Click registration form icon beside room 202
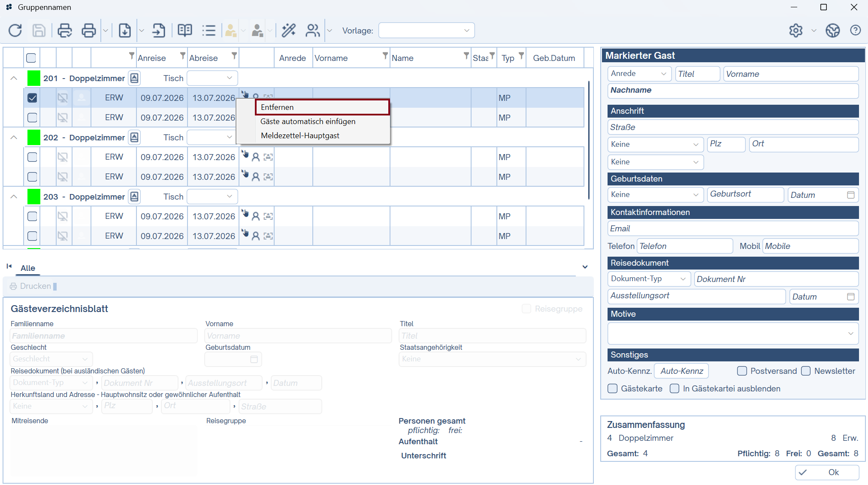868x485 pixels. (x=134, y=137)
